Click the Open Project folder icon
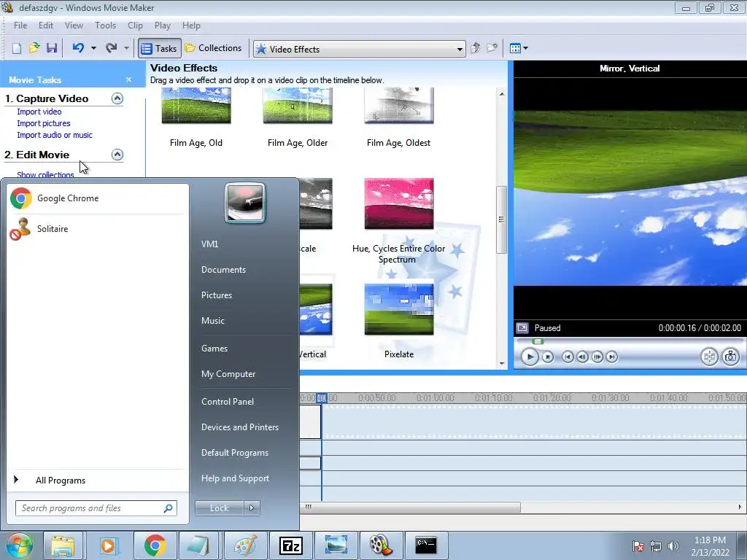This screenshot has height=560, width=747. click(x=34, y=48)
